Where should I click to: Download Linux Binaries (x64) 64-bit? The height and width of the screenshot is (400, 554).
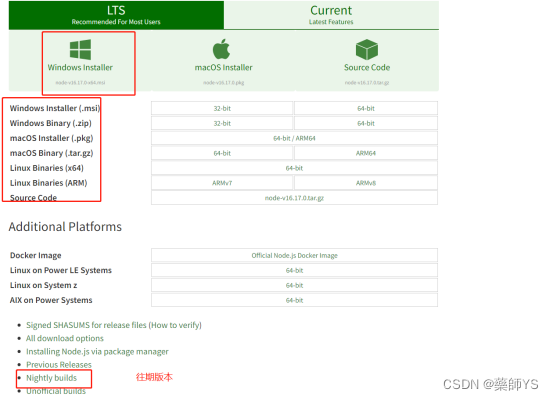click(294, 168)
